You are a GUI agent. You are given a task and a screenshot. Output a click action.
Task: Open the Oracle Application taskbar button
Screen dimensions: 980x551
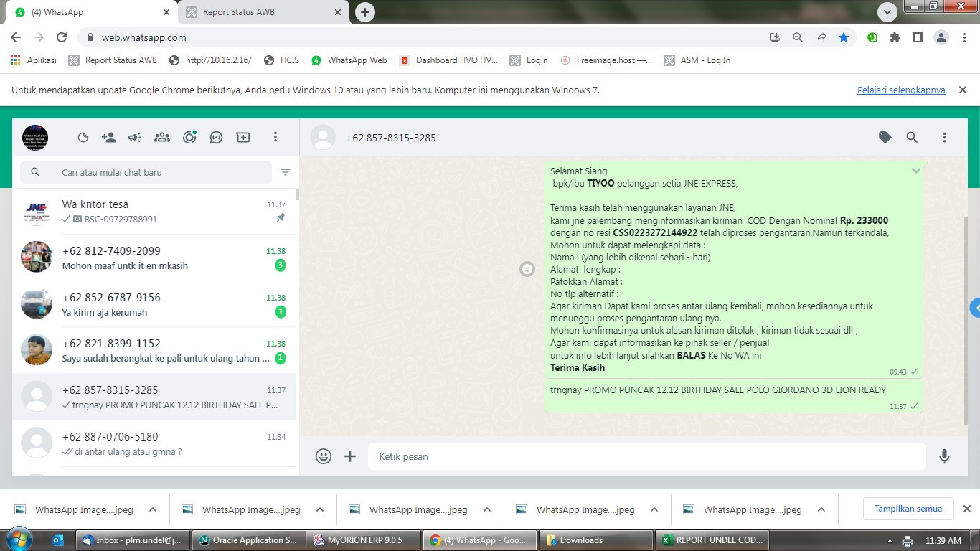(249, 540)
